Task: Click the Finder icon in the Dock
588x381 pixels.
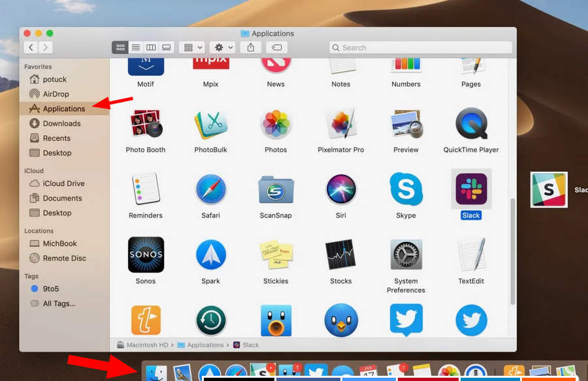Action: click(x=157, y=373)
